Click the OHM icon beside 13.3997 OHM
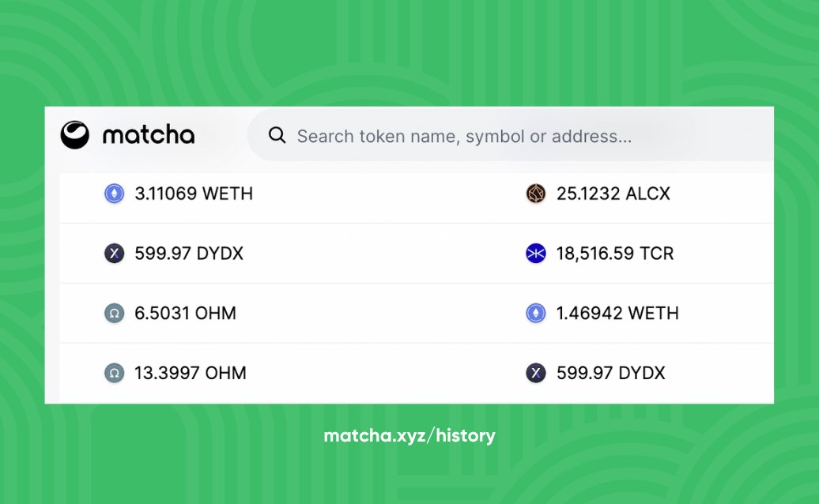 click(115, 373)
